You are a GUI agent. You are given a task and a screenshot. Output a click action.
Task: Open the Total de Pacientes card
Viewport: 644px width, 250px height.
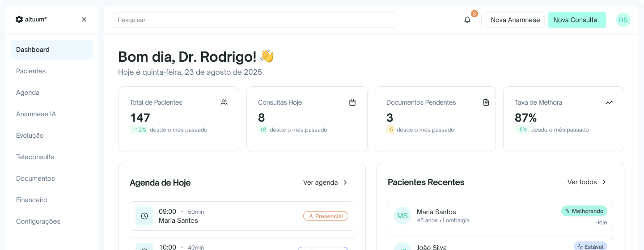[178, 119]
